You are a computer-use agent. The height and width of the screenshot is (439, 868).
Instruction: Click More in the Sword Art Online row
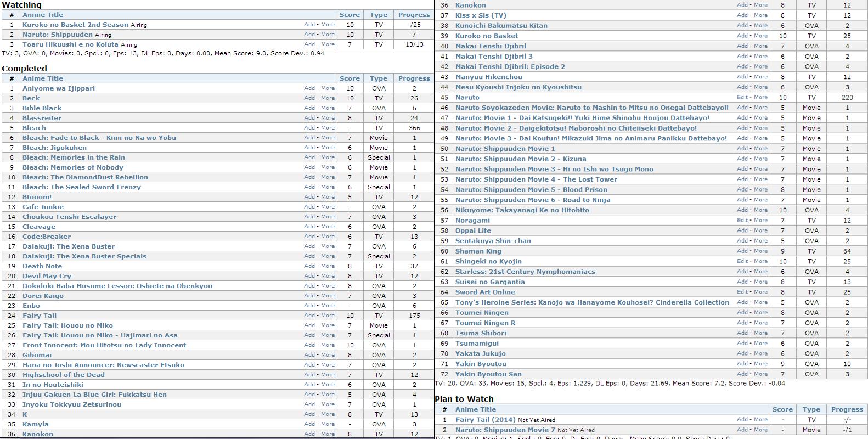[761, 292]
